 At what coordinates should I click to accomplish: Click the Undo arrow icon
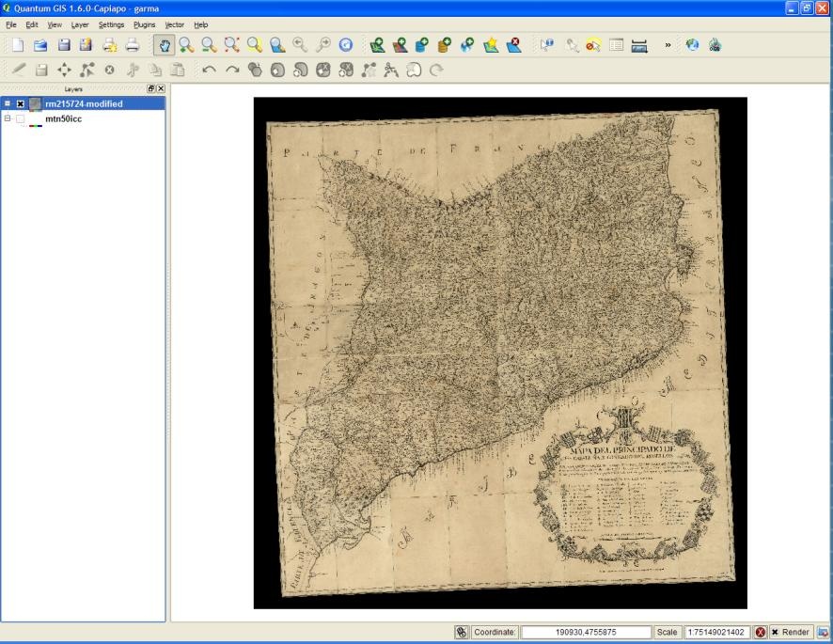tap(210, 70)
